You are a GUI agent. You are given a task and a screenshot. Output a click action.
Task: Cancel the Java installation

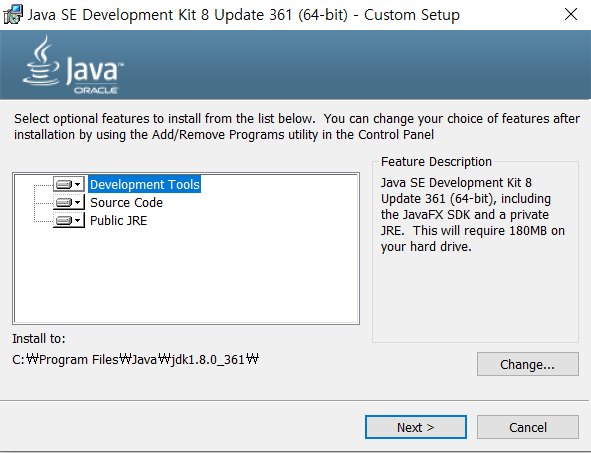pos(528,427)
